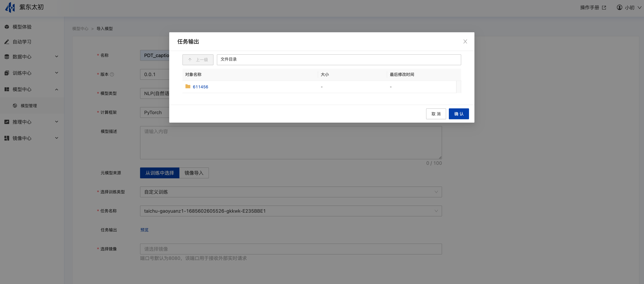Click the user avatar icon

point(620,7)
